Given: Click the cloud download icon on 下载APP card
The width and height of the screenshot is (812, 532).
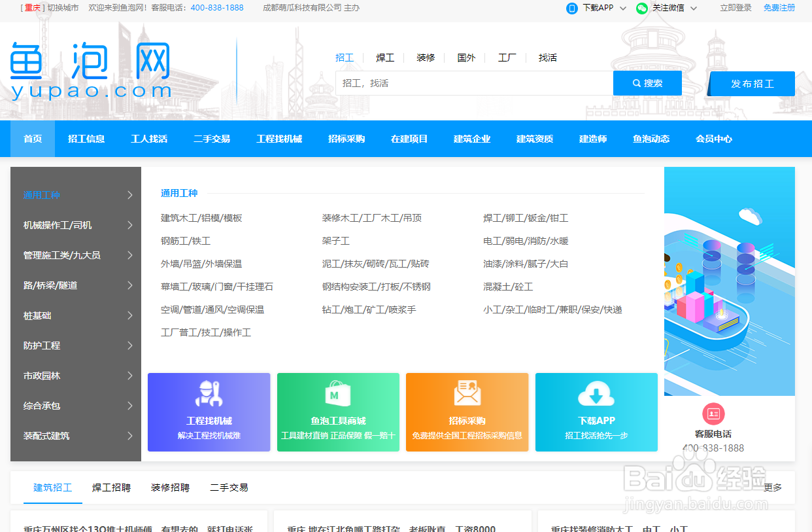Looking at the screenshot, I should point(596,394).
